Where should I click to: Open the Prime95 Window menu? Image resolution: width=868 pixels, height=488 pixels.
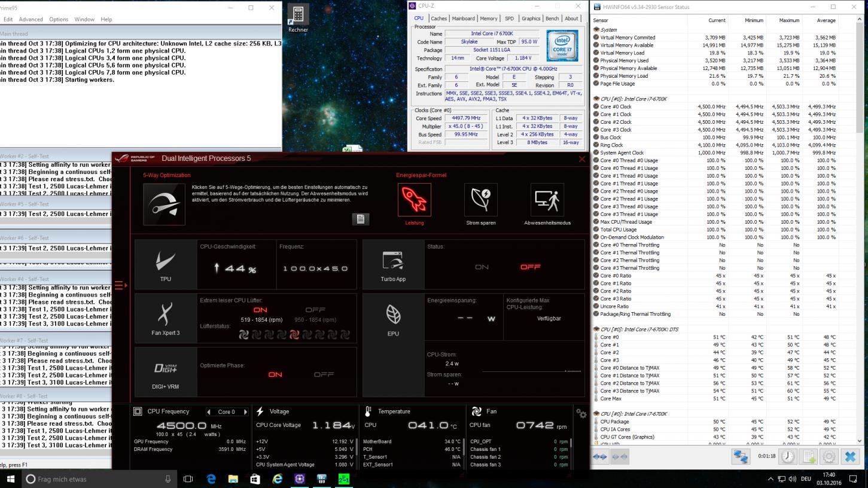tap(84, 19)
